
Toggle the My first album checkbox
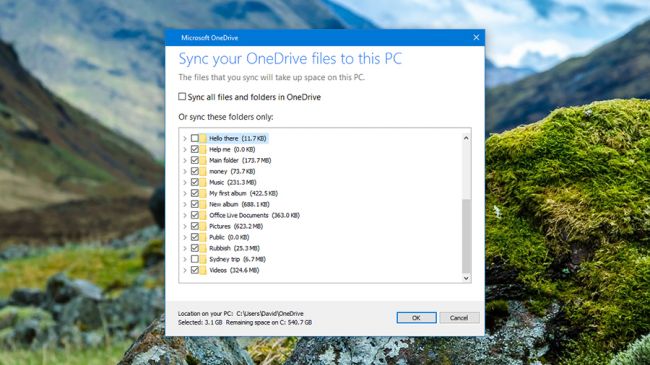click(195, 193)
